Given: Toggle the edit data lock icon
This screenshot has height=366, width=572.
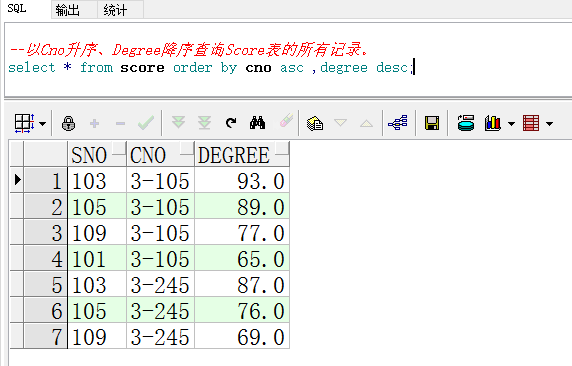Looking at the screenshot, I should click(x=68, y=123).
